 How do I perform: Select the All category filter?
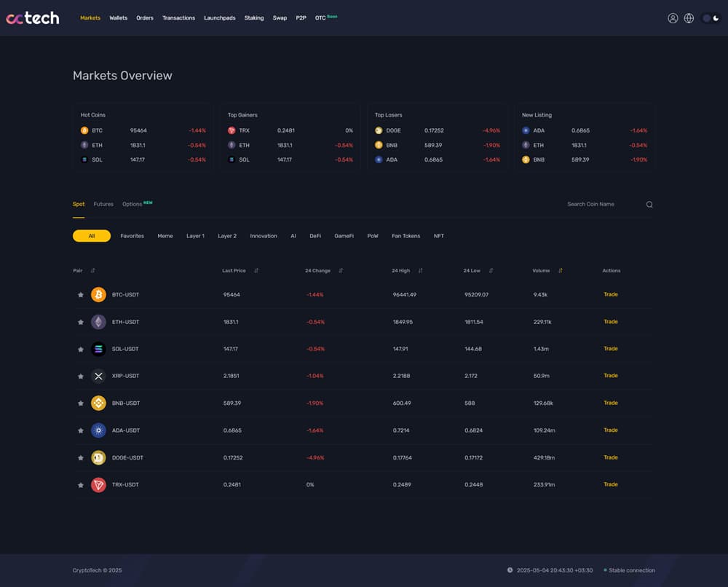tap(92, 236)
